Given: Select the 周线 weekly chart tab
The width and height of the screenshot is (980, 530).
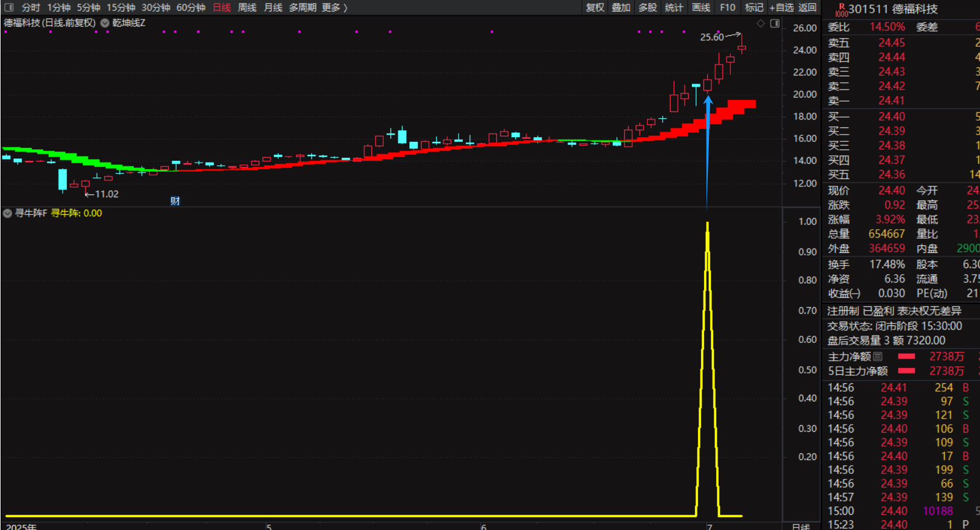Looking at the screenshot, I should click(x=247, y=7).
